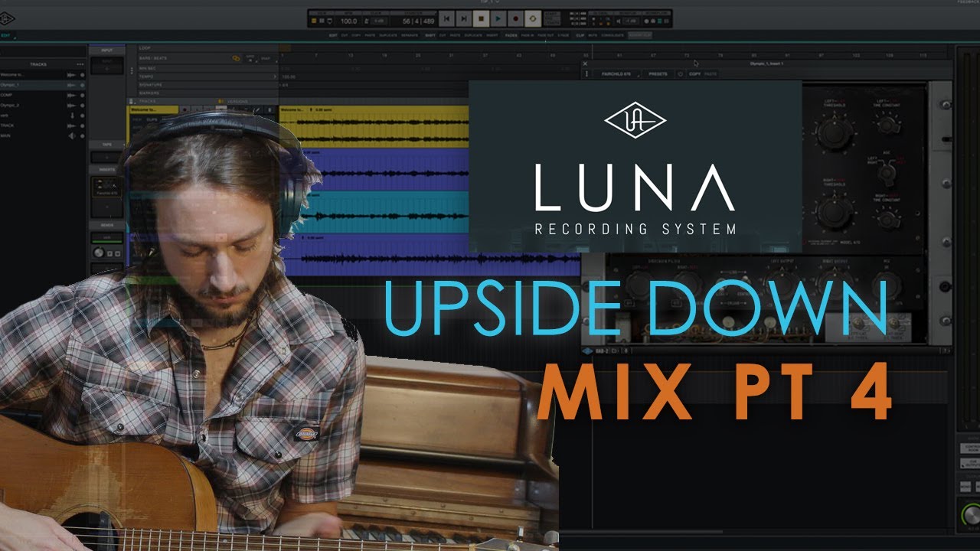Image resolution: width=980 pixels, height=551 pixels.
Task: Click COPY in plugin window header
Action: [695, 74]
